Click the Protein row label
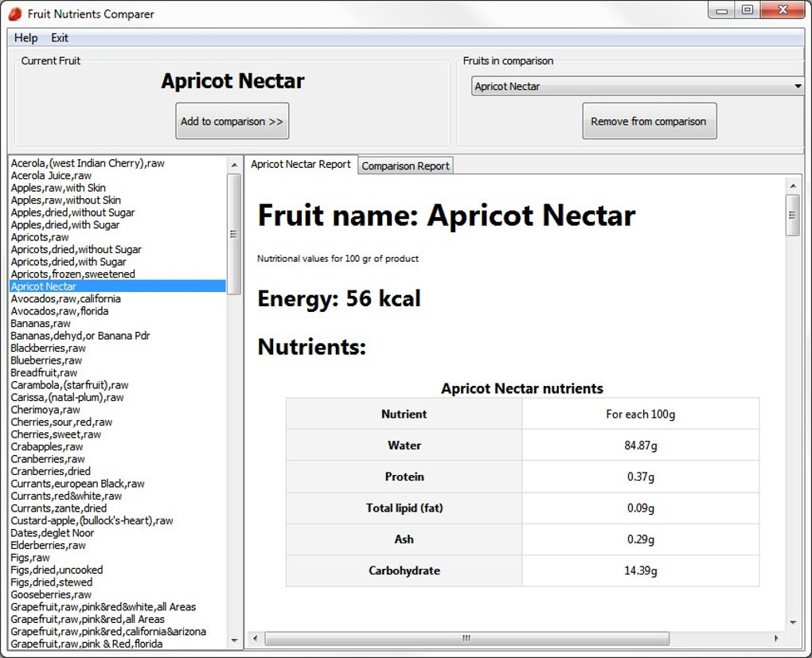Screen dimensions: 812x658 click(404, 477)
